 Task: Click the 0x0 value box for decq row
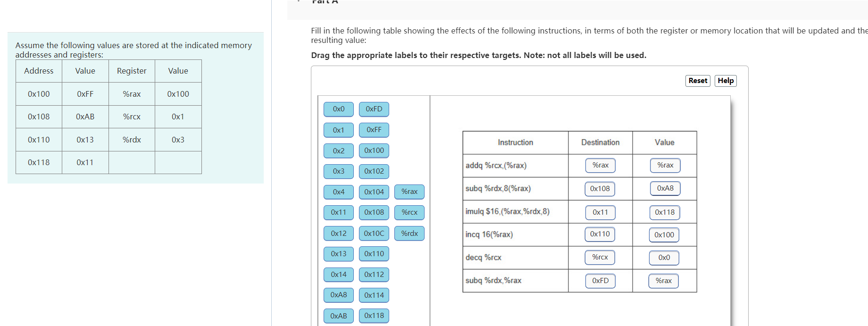point(664,258)
